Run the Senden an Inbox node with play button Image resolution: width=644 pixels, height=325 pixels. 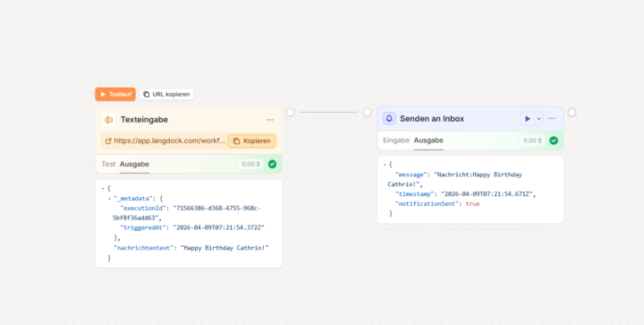pyautogui.click(x=528, y=119)
